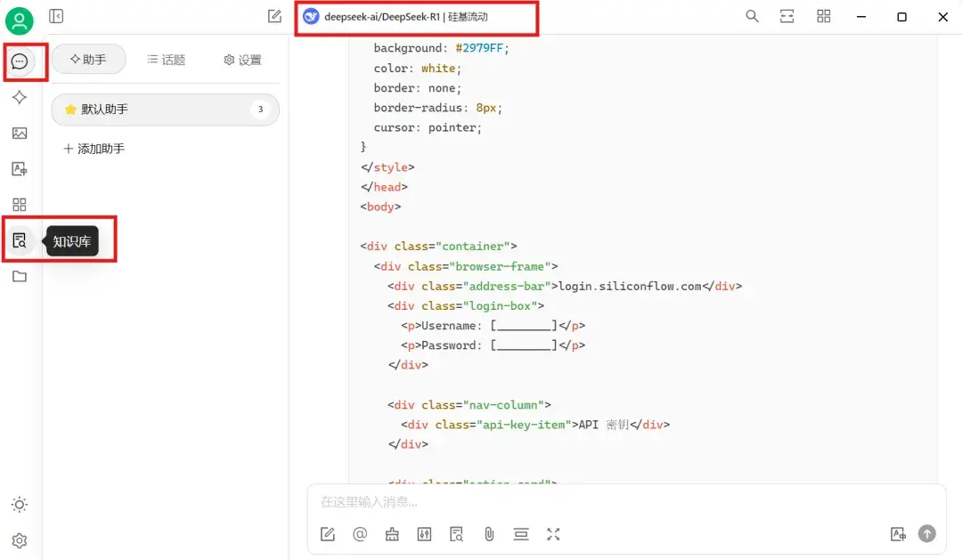
Task: Open the image painting sidebar icon
Action: (x=20, y=133)
